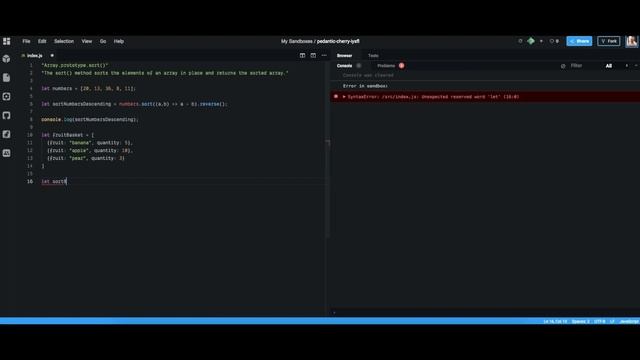The image size is (640, 360).
Task: Open the Deployment rocket icon in sidebar
Action: [x=7, y=134]
